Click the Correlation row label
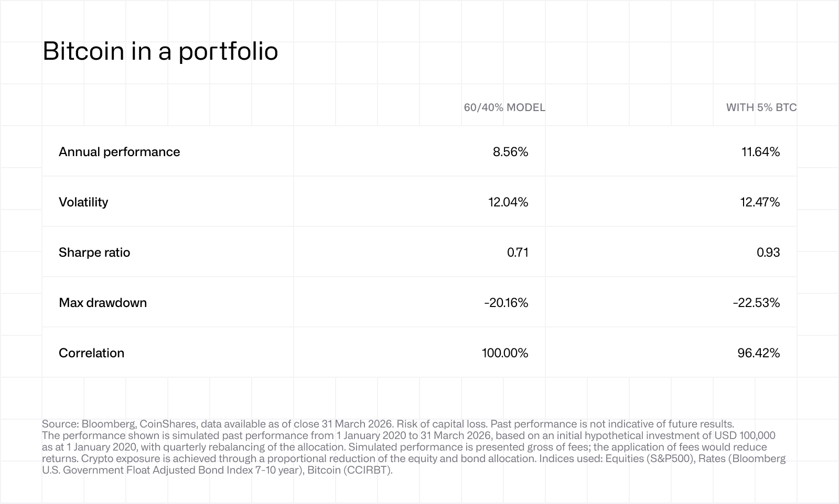 click(x=92, y=353)
